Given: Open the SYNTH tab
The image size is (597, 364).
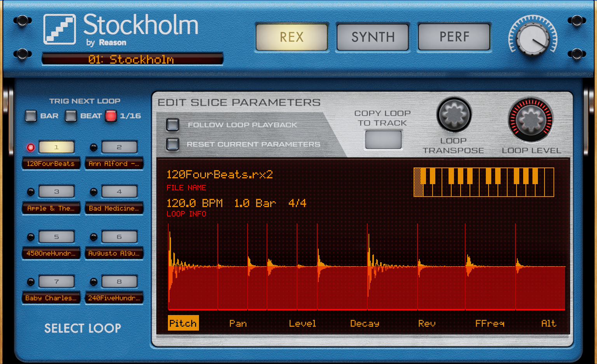Looking at the screenshot, I should (x=373, y=37).
